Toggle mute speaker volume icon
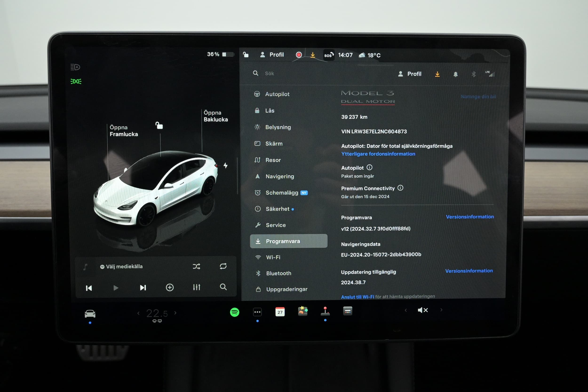This screenshot has height=392, width=588. click(x=423, y=310)
